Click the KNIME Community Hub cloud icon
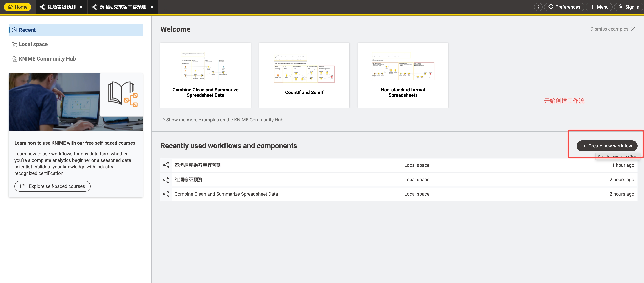The image size is (644, 283). click(x=14, y=59)
